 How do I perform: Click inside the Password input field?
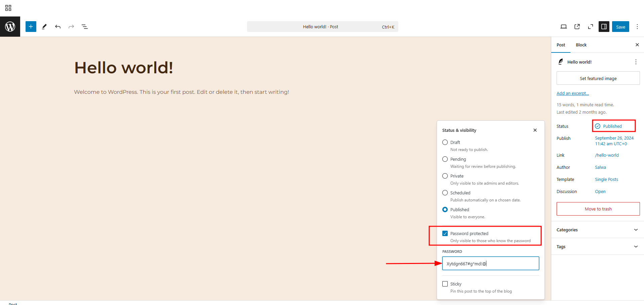490,263
